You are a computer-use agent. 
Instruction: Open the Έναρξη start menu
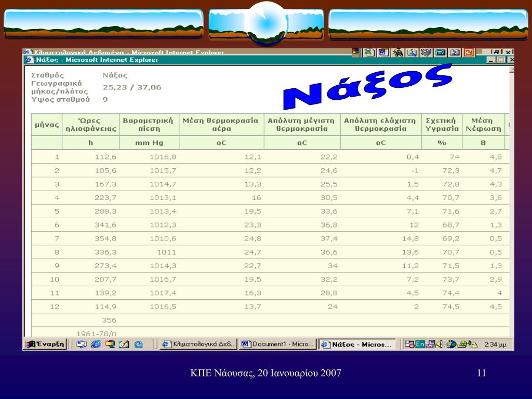pos(46,344)
